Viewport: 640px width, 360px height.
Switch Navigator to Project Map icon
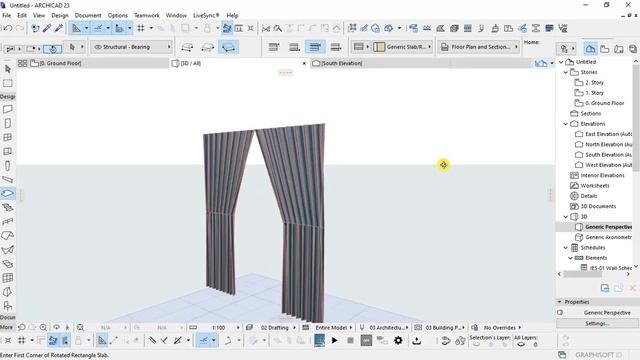[590, 49]
